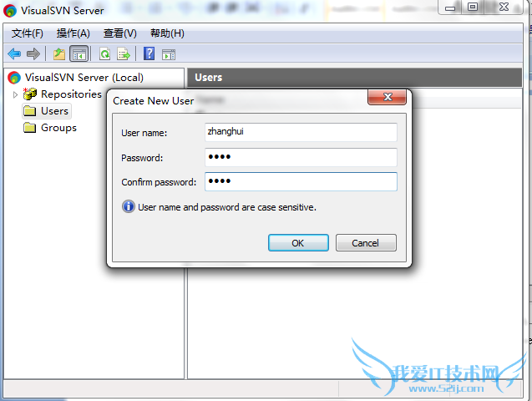The image size is (532, 401).
Task: Click the Back arrow toolbar icon
Action: (x=14, y=53)
